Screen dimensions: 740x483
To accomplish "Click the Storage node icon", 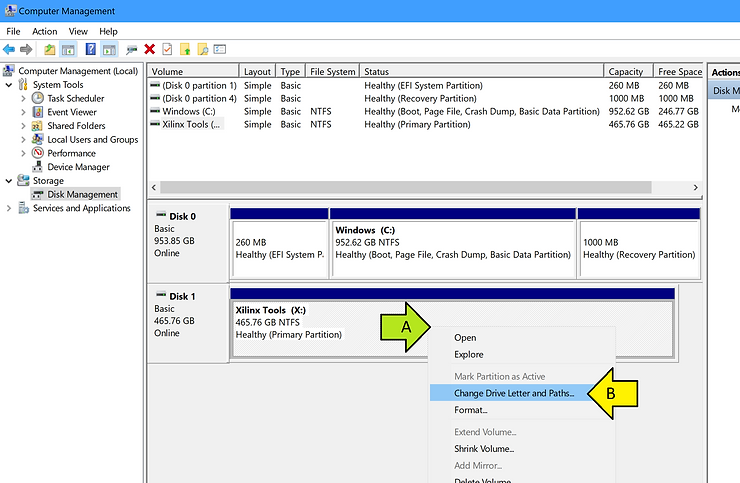I will 23,180.
